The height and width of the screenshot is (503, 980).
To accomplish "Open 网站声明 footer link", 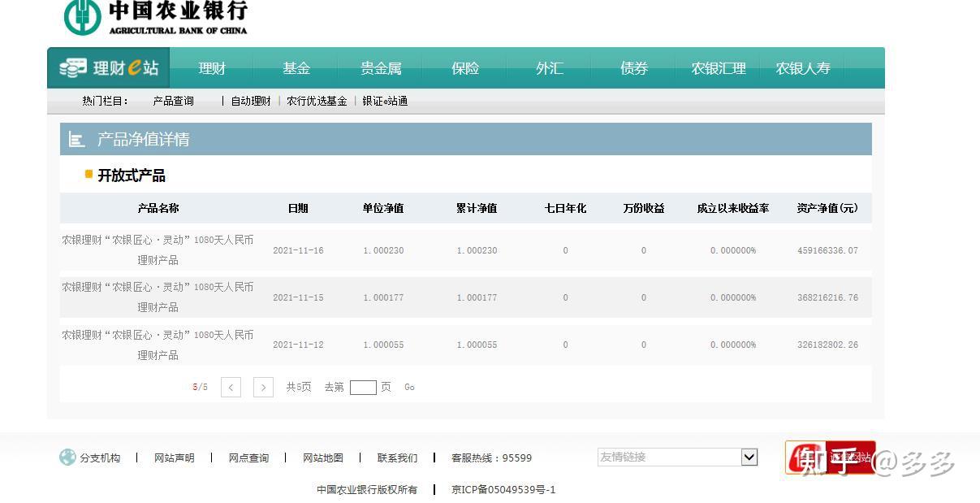I will [175, 458].
